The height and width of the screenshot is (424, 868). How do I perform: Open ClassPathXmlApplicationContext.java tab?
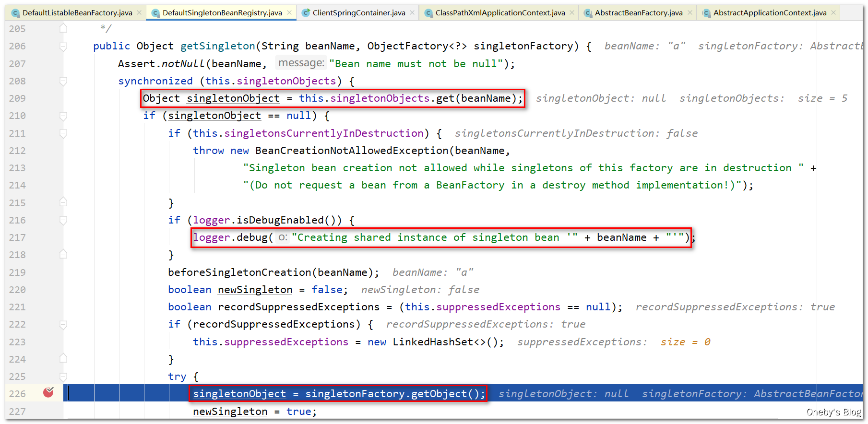click(500, 13)
